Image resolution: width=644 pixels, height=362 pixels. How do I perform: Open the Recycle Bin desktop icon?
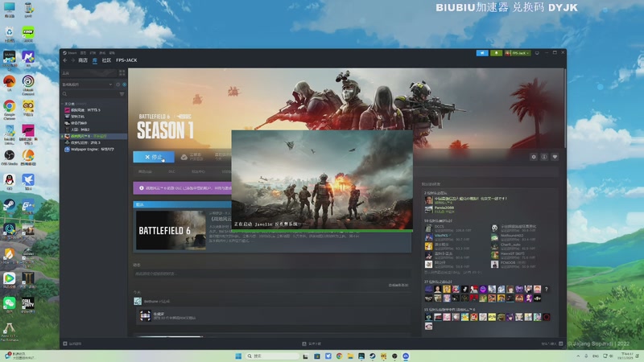(9, 35)
